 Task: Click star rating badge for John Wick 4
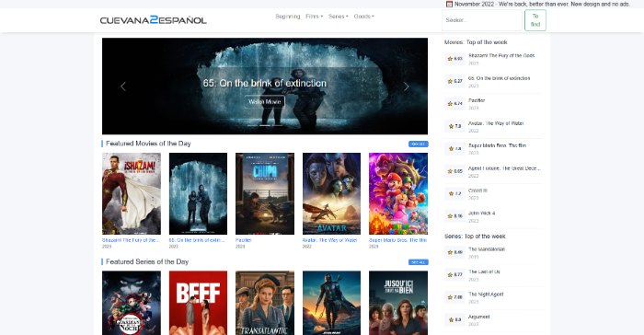(x=454, y=215)
